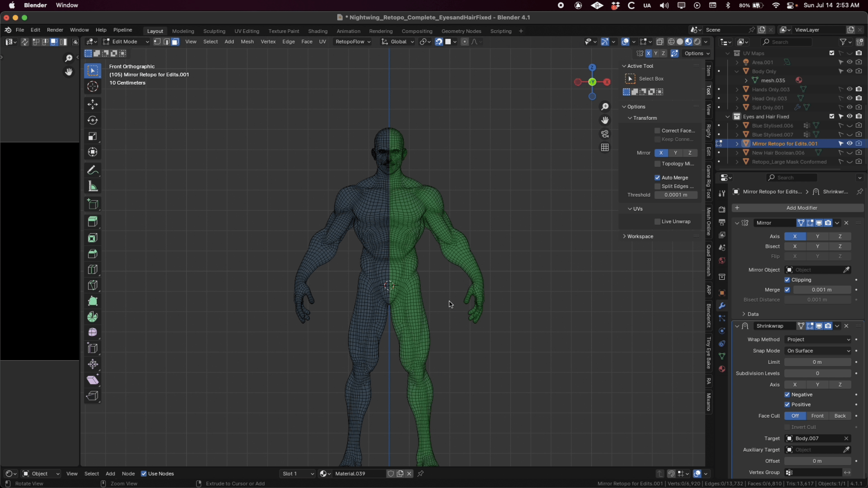Image resolution: width=868 pixels, height=488 pixels.
Task: Choose the 3D Cursor tool
Action: tap(93, 86)
